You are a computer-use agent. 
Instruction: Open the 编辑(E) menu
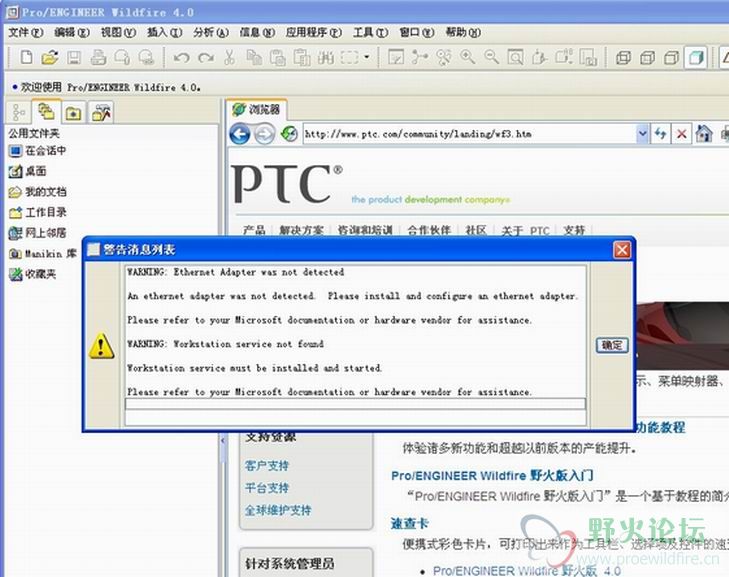coord(72,32)
